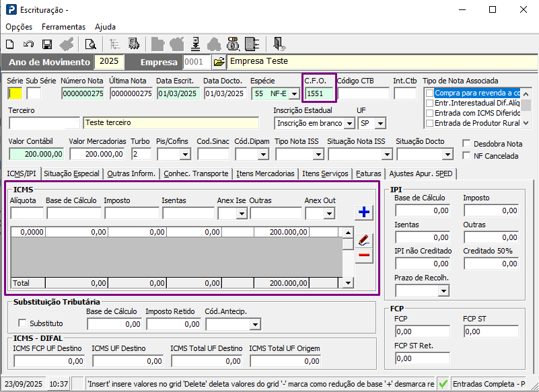The height and width of the screenshot is (392, 539).
Task: Expand the UF state dropdown
Action: click(381, 124)
